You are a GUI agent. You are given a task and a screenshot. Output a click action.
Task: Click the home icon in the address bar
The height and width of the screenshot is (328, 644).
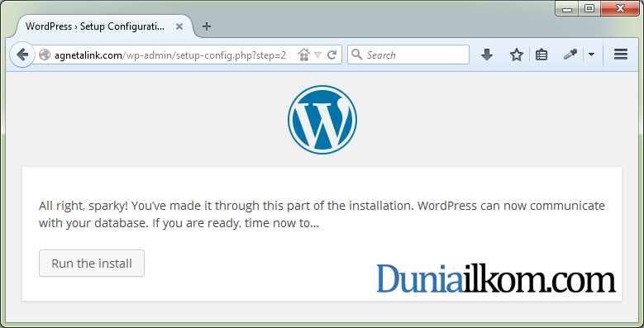click(304, 55)
